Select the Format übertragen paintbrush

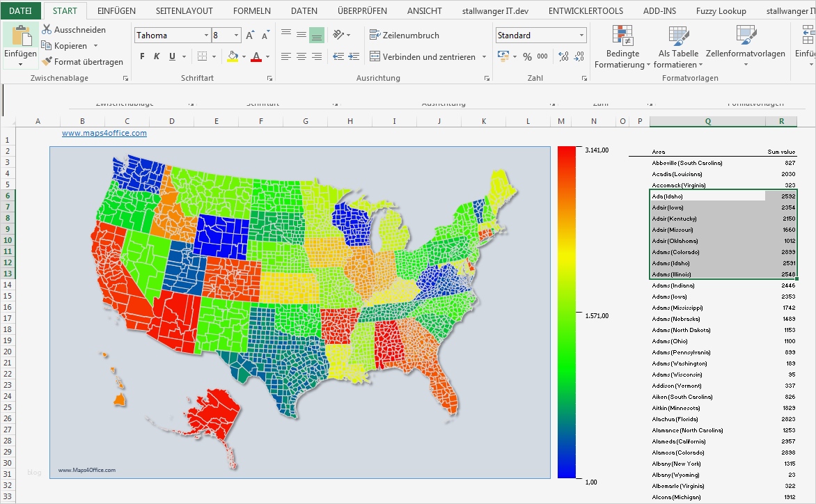pos(47,62)
